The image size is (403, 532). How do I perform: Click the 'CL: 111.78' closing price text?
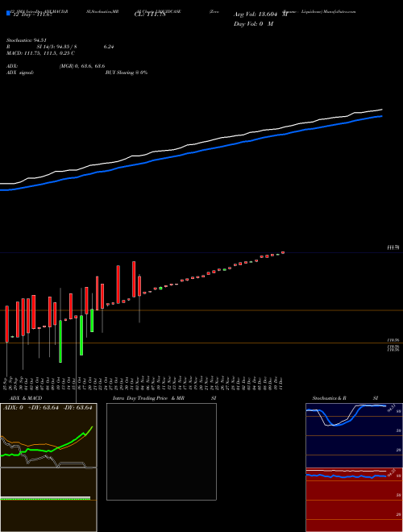tap(150, 15)
